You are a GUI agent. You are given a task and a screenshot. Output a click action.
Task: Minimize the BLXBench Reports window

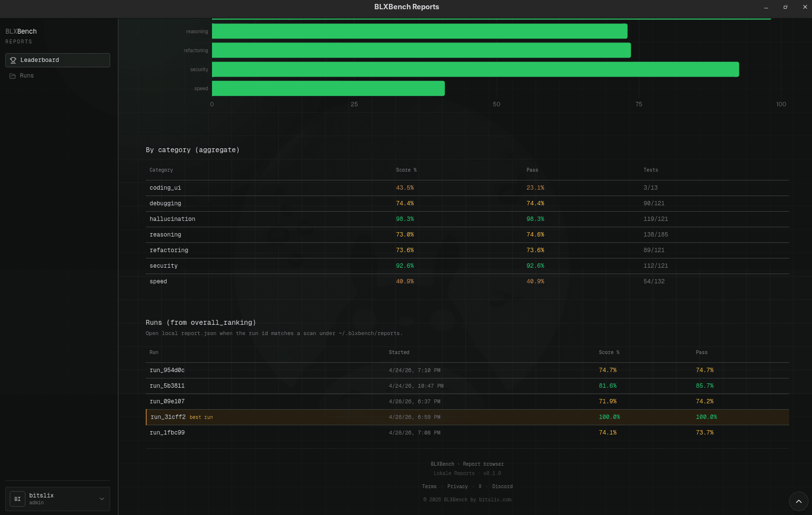pos(766,7)
